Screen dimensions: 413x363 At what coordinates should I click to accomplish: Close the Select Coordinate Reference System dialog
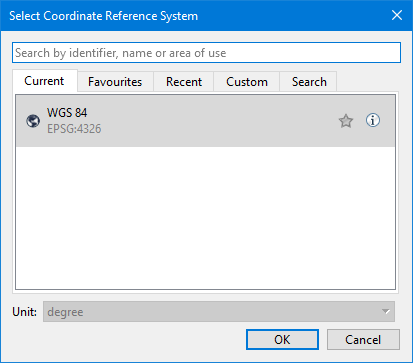point(397,15)
